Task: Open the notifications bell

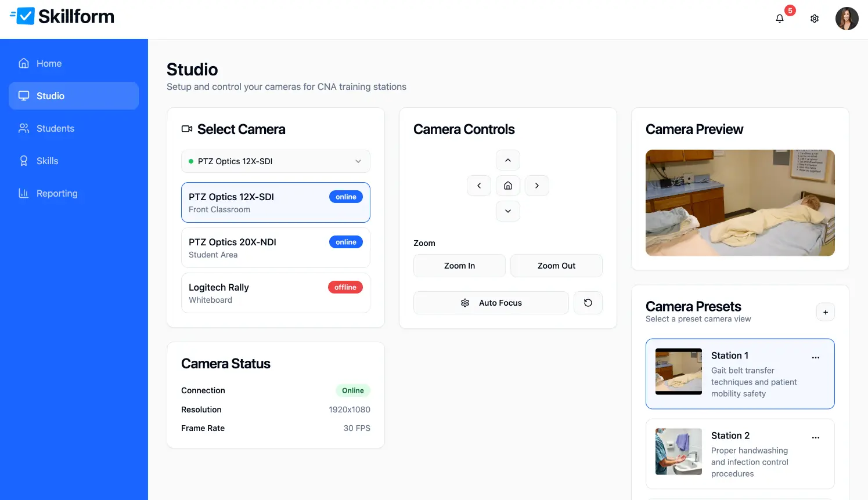Action: click(x=779, y=19)
